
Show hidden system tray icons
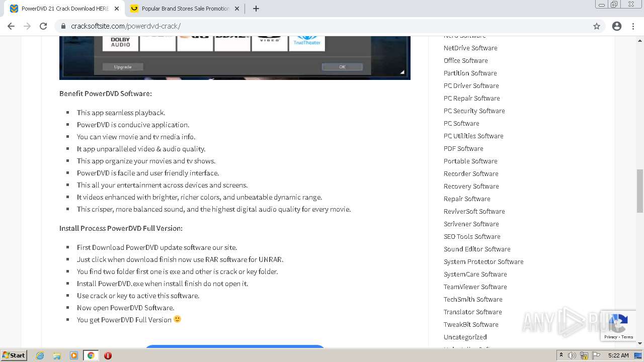(x=561, y=355)
